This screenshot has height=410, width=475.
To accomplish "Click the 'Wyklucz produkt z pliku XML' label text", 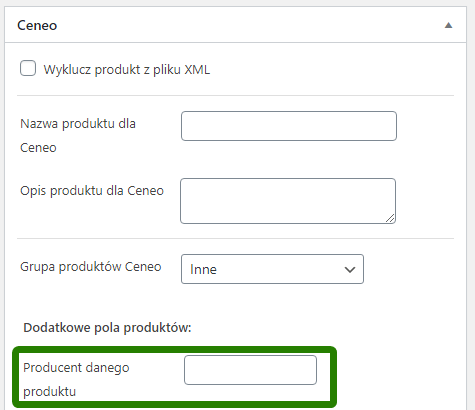I will (x=127, y=70).
